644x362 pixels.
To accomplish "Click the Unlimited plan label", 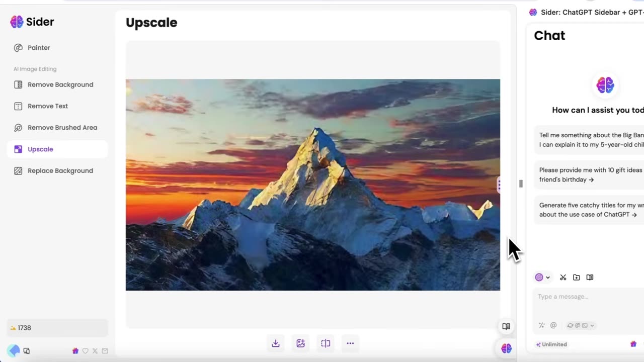I will pyautogui.click(x=552, y=344).
